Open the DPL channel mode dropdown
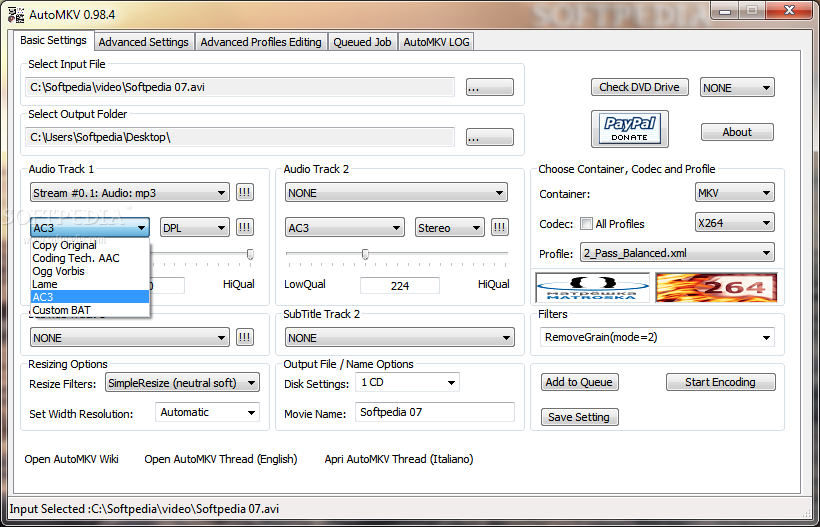820x527 pixels. click(x=195, y=228)
